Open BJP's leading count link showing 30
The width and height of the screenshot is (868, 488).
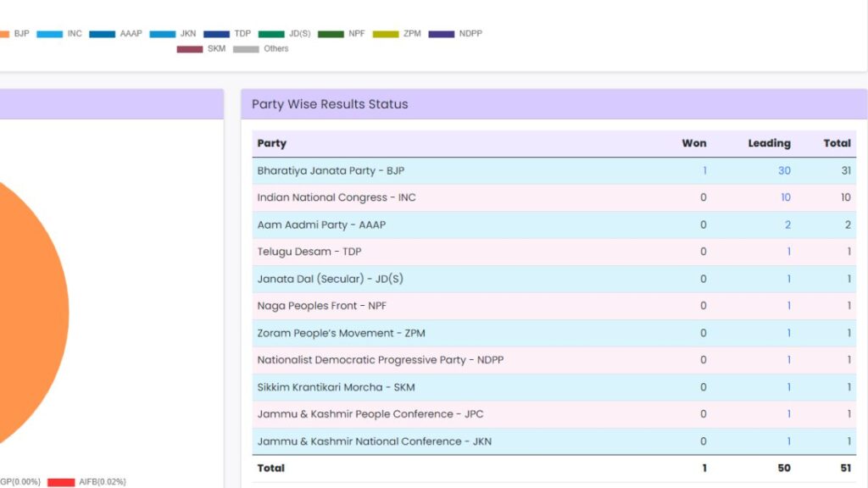783,170
